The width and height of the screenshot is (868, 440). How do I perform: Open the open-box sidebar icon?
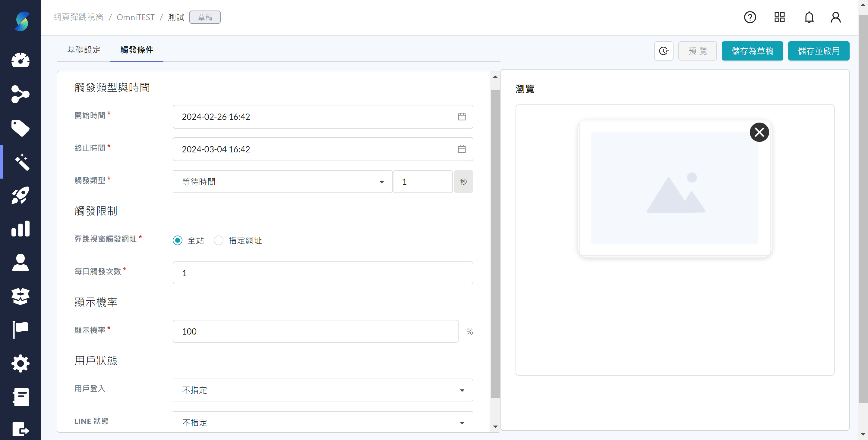click(x=21, y=296)
